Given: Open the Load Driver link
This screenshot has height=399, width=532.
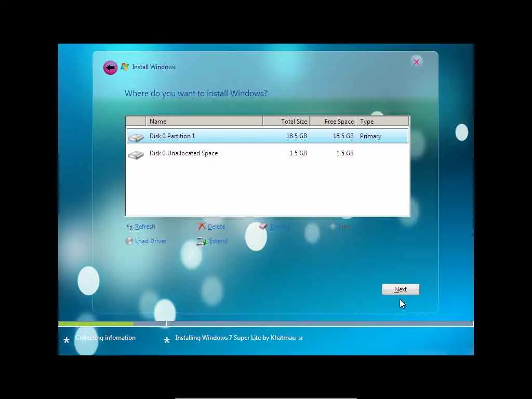Looking at the screenshot, I should [x=151, y=241].
